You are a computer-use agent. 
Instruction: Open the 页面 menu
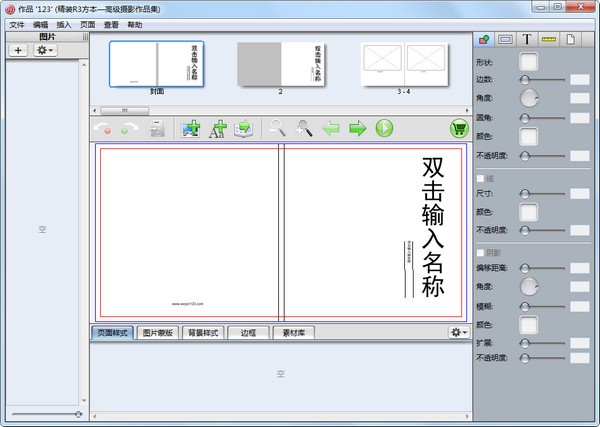pos(87,25)
